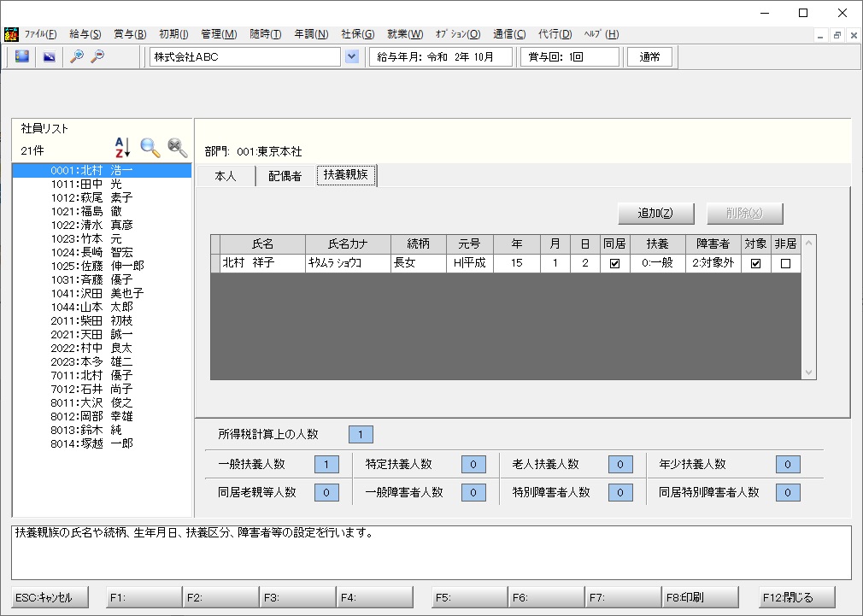
Task: Open the 社保(G) menu
Action: point(358,34)
